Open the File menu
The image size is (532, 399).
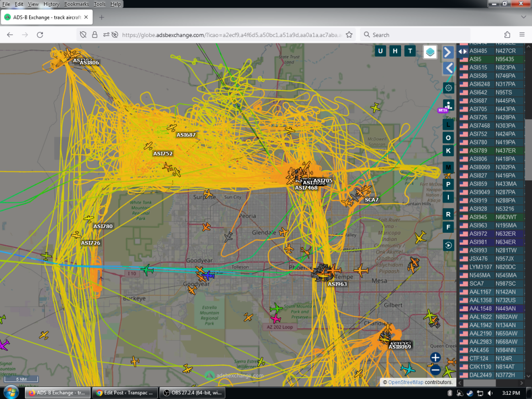(6, 4)
